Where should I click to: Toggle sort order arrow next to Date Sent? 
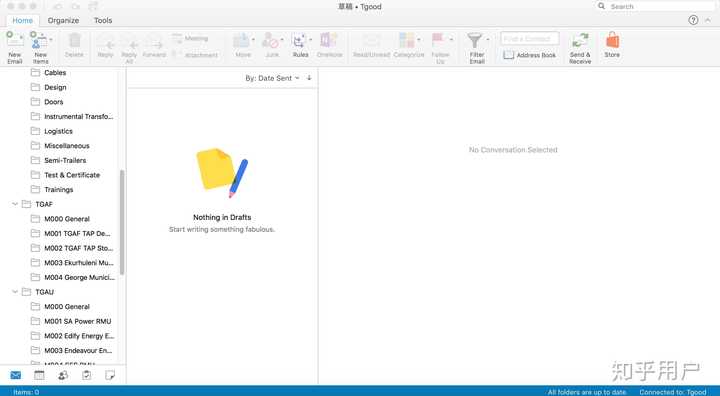tap(309, 78)
